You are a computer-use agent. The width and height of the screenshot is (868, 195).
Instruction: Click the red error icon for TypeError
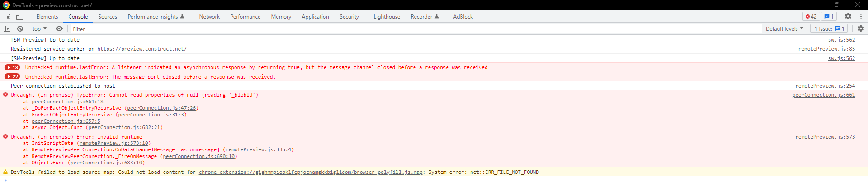pos(5,94)
